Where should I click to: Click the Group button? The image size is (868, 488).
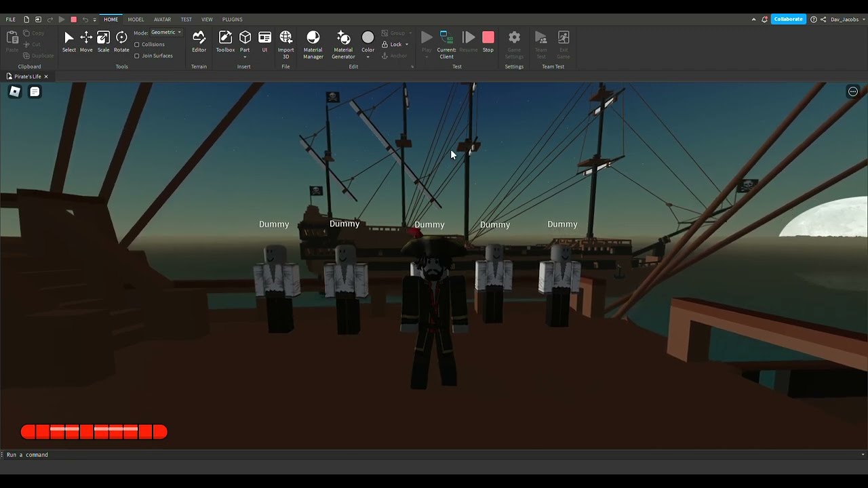click(393, 33)
